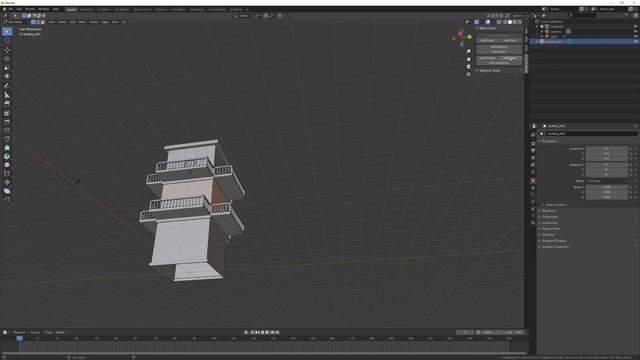This screenshot has width=640, height=360.
Task: Expand the Custom Properties section
Action: (x=555, y=247)
